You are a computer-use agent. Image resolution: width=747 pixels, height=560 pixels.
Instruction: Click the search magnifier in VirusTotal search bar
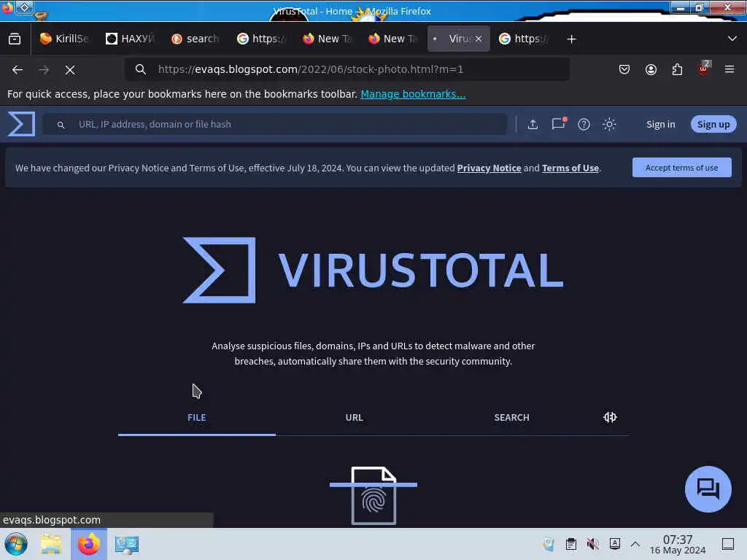pyautogui.click(x=61, y=125)
